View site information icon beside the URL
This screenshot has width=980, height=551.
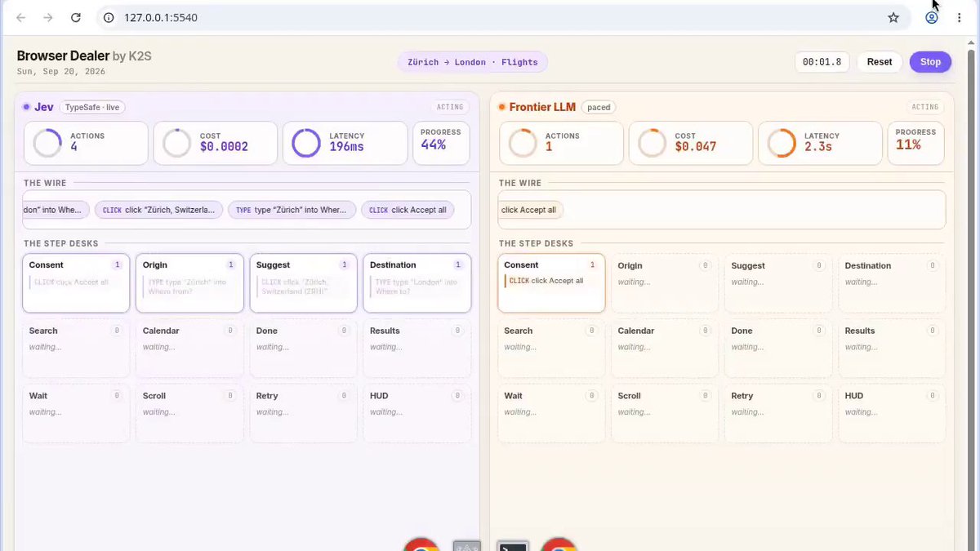[x=109, y=17]
